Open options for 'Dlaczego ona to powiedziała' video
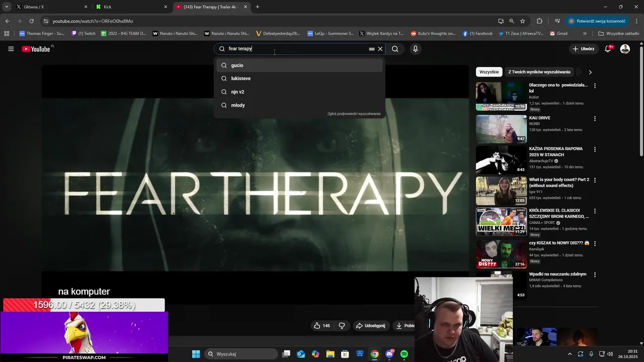 (595, 86)
